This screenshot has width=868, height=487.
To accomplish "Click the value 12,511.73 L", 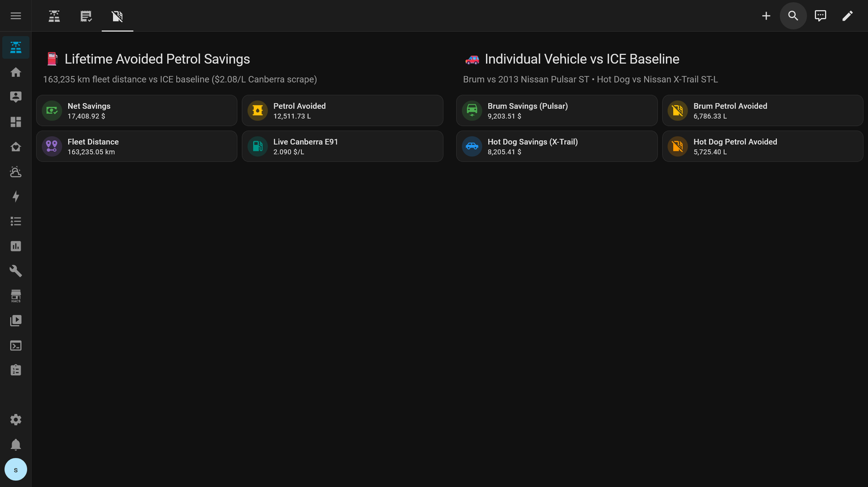I will point(292,116).
